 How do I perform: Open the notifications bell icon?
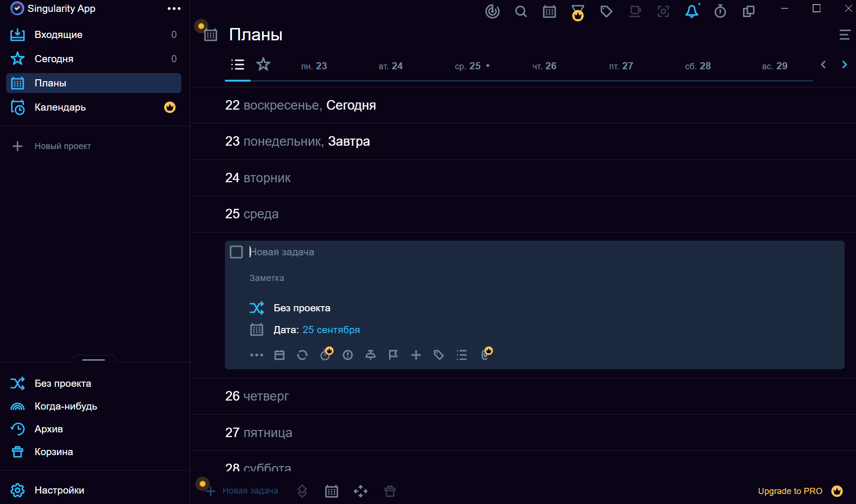pos(692,11)
